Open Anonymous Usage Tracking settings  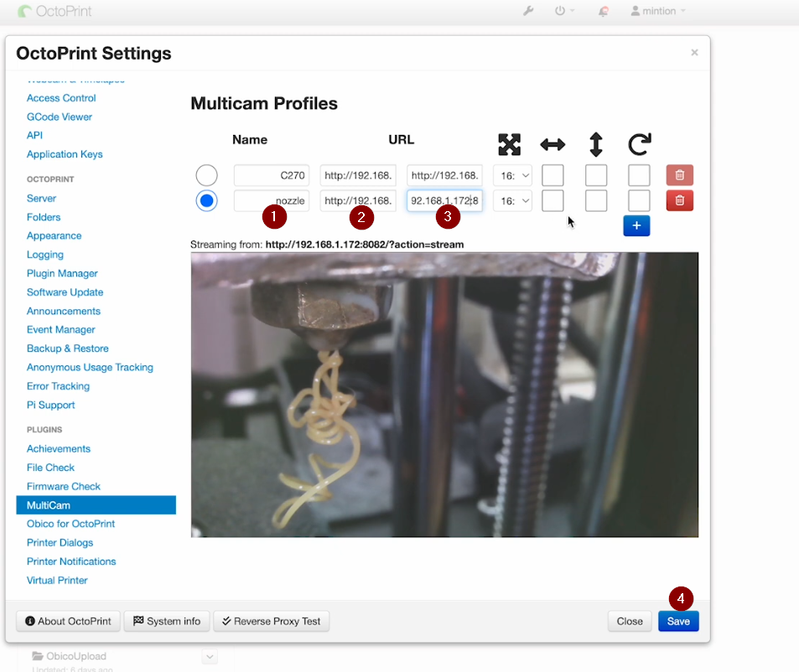(x=90, y=367)
